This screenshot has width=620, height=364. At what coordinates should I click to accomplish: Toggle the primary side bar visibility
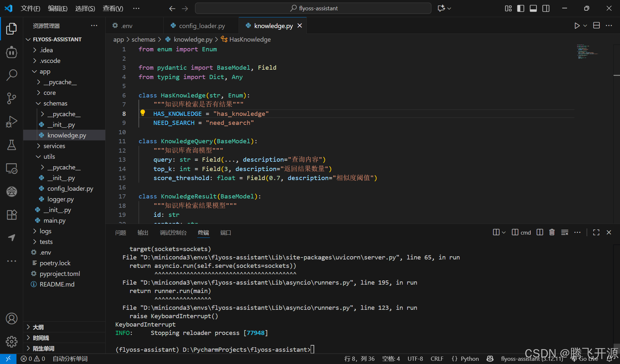pyautogui.click(x=521, y=8)
